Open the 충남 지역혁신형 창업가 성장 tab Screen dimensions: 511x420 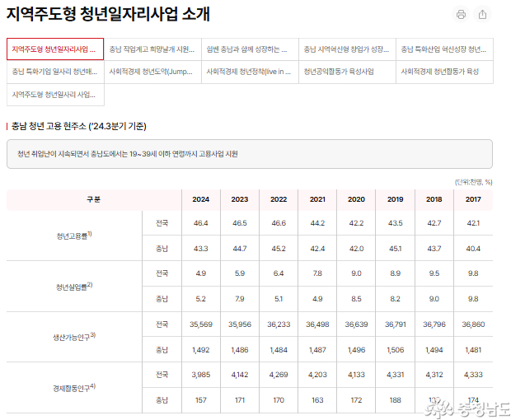[347, 49]
